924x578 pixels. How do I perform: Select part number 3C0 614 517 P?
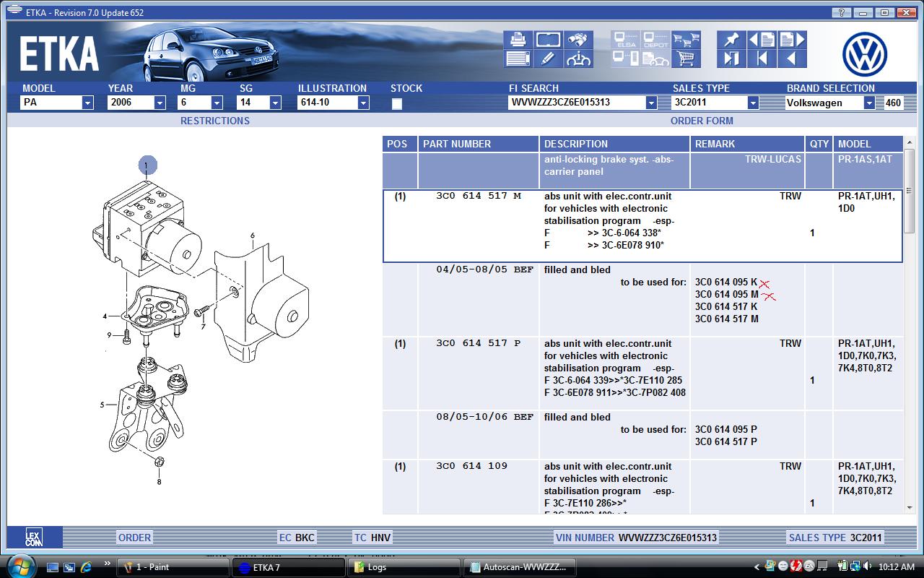478,343
